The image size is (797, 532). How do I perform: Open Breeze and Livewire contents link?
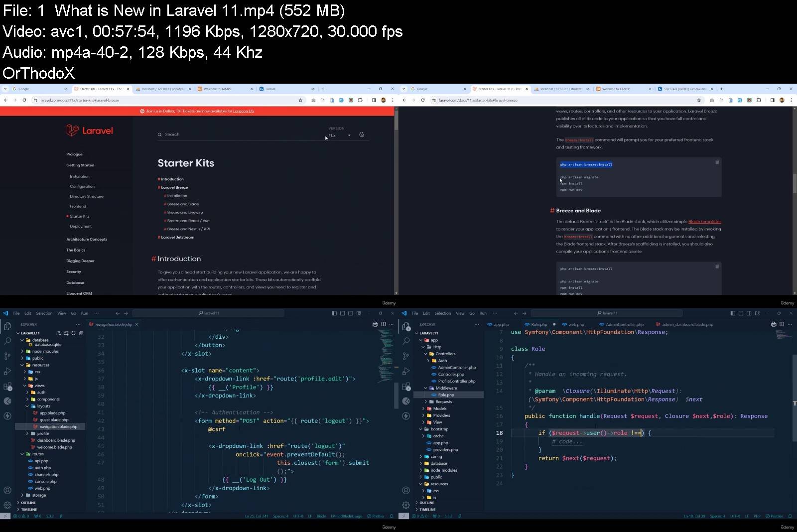point(185,212)
